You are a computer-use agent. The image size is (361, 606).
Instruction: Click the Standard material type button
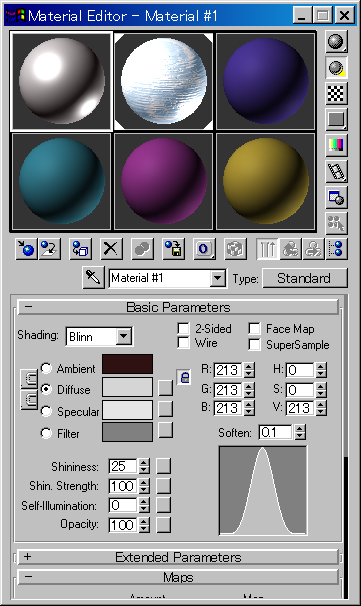click(305, 278)
